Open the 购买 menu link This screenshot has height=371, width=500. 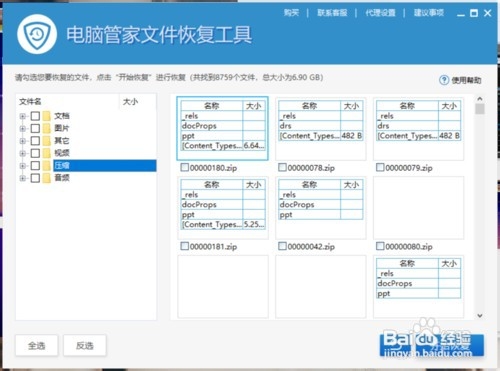click(291, 13)
